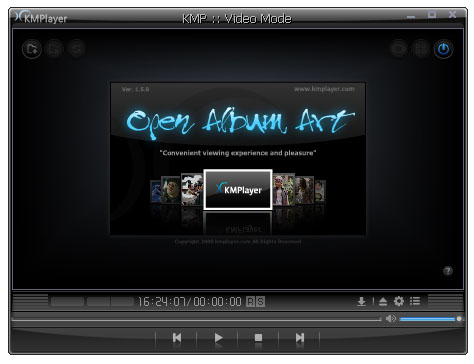Skip to next track
The width and height of the screenshot is (474, 364).
[x=300, y=338]
